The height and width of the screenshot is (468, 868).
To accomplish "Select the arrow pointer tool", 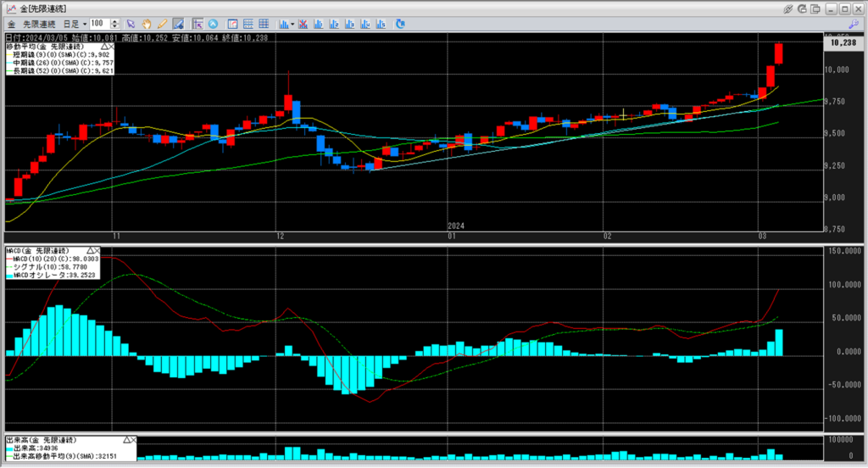I will coord(131,23).
